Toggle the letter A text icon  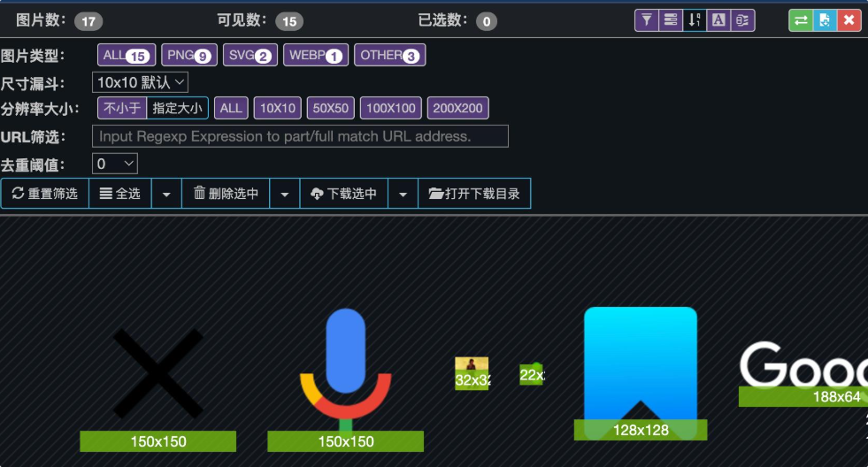click(718, 20)
